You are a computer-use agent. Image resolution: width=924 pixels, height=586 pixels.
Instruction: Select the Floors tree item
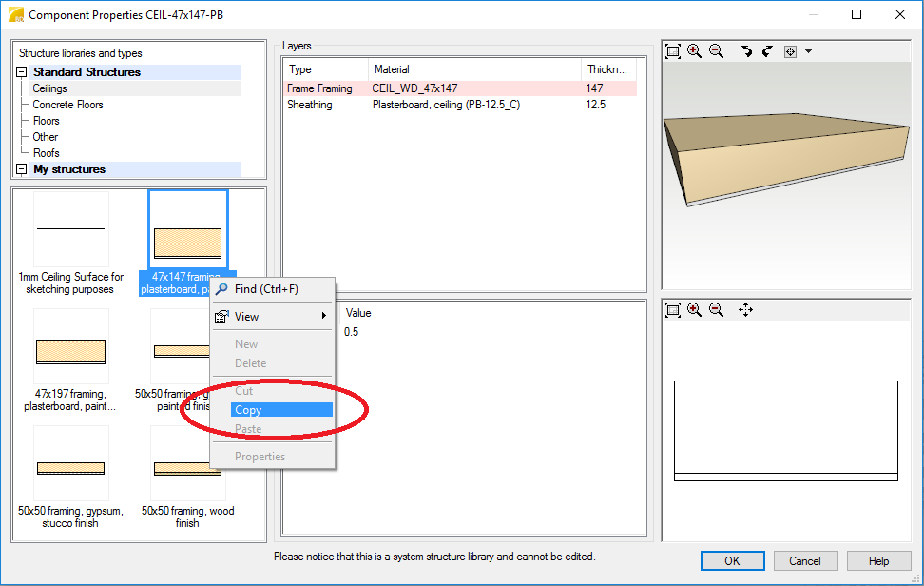46,121
